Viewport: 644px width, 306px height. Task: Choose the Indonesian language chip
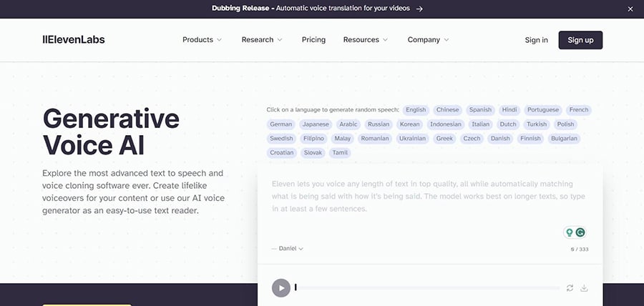coord(446,124)
